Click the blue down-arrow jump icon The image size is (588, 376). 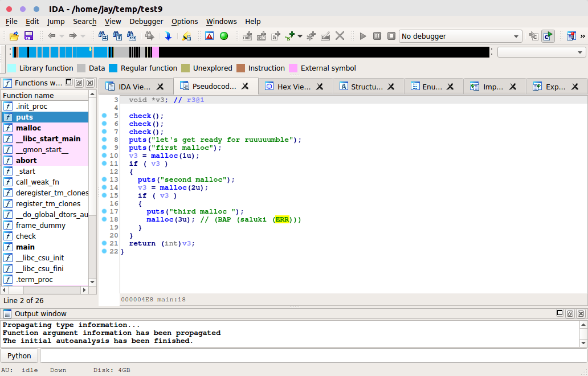[x=168, y=36]
